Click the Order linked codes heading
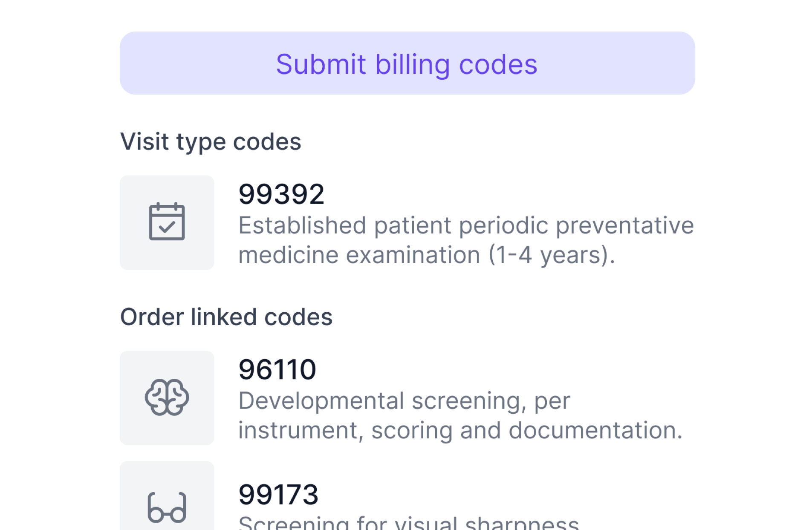The width and height of the screenshot is (812, 530). pyautogui.click(x=226, y=317)
